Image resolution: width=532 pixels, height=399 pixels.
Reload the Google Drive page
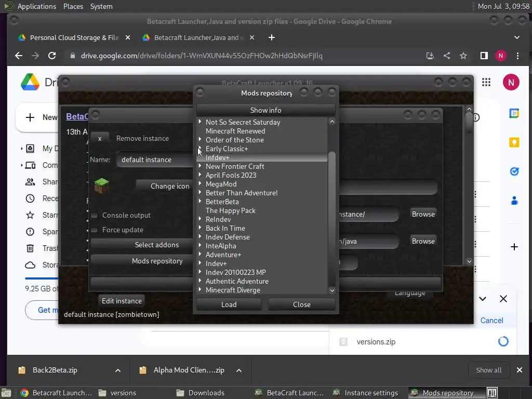click(52, 56)
